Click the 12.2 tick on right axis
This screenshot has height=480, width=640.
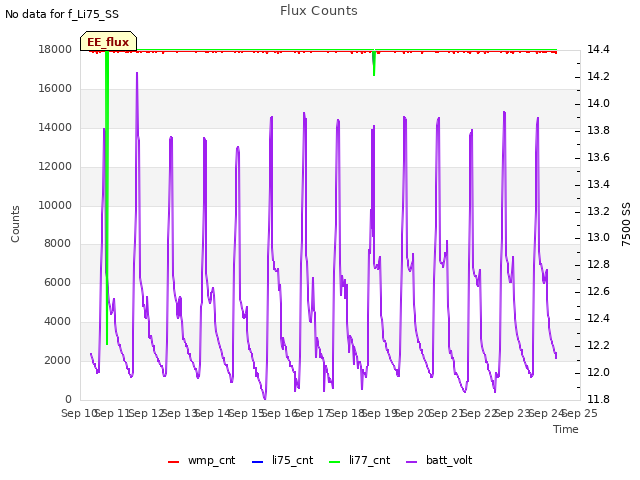598,345
